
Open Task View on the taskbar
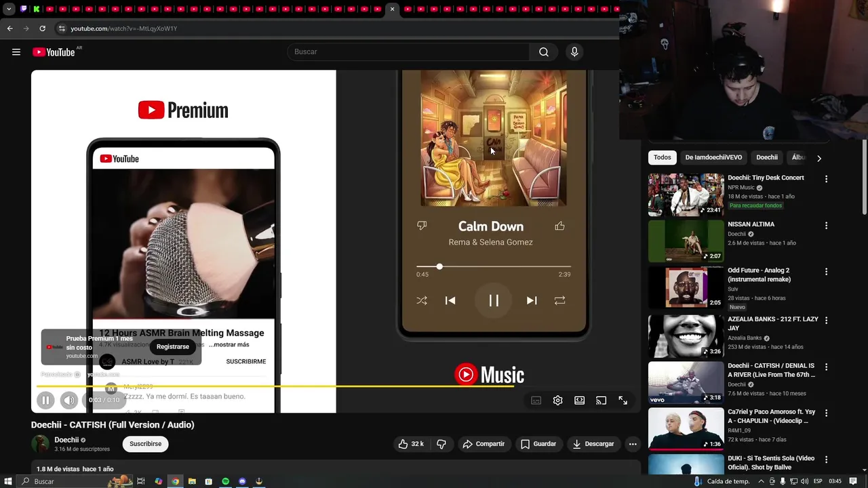point(141,481)
